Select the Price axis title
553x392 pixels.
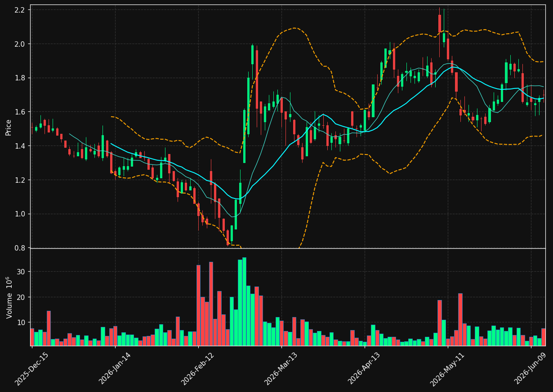click(x=9, y=127)
